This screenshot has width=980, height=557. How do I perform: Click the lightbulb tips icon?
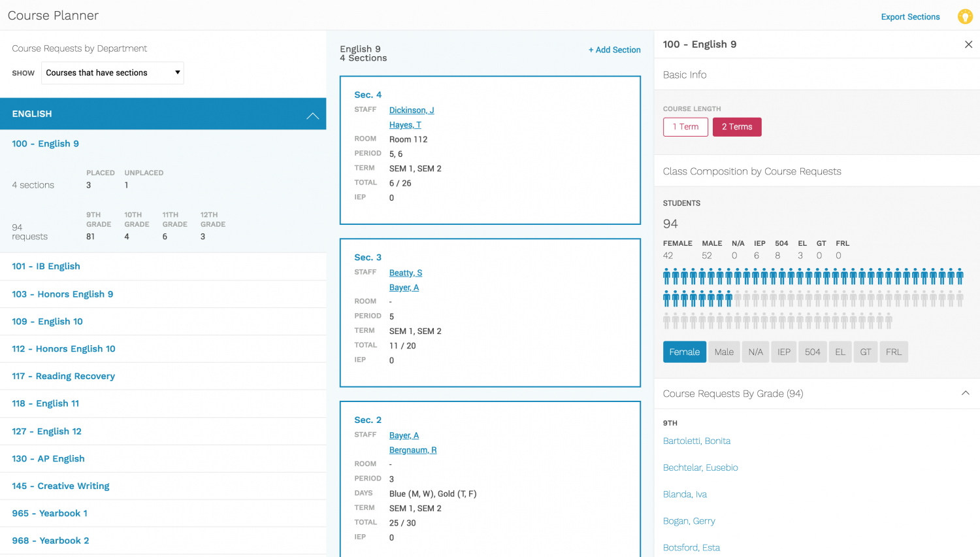pyautogui.click(x=965, y=16)
